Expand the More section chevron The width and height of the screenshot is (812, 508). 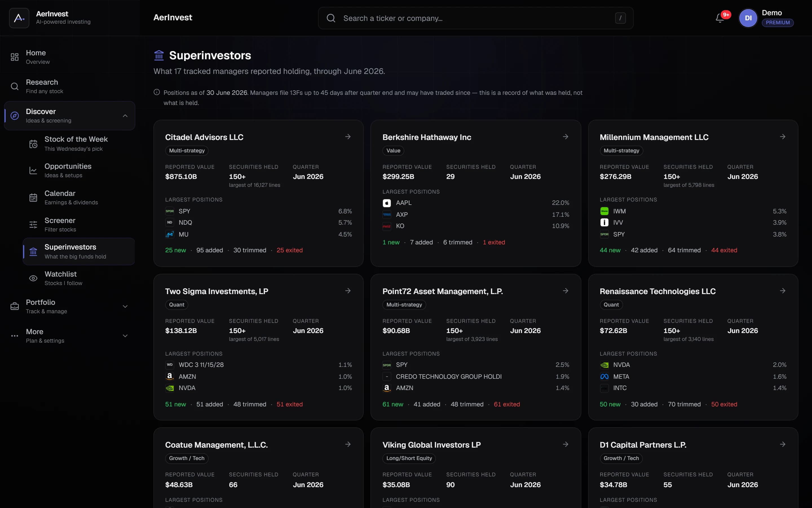(x=125, y=336)
